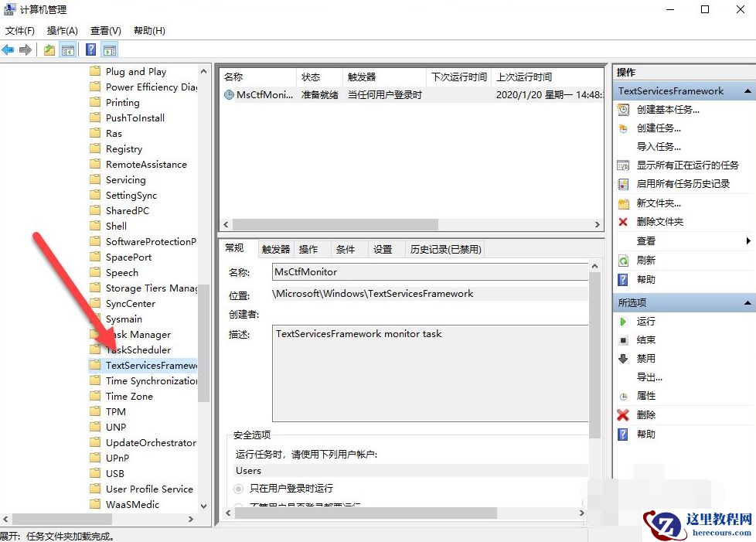Click the up-one-level folder icon
The width and height of the screenshot is (756, 542).
48,49
